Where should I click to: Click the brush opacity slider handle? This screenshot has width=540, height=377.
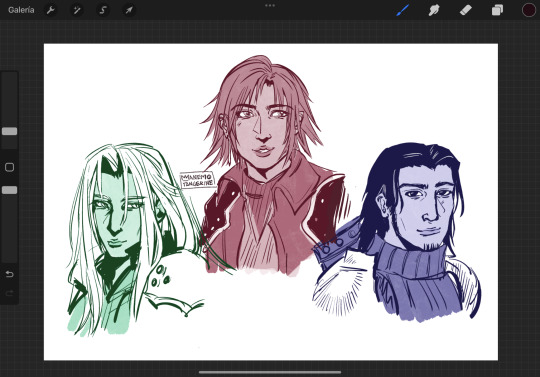click(10, 190)
